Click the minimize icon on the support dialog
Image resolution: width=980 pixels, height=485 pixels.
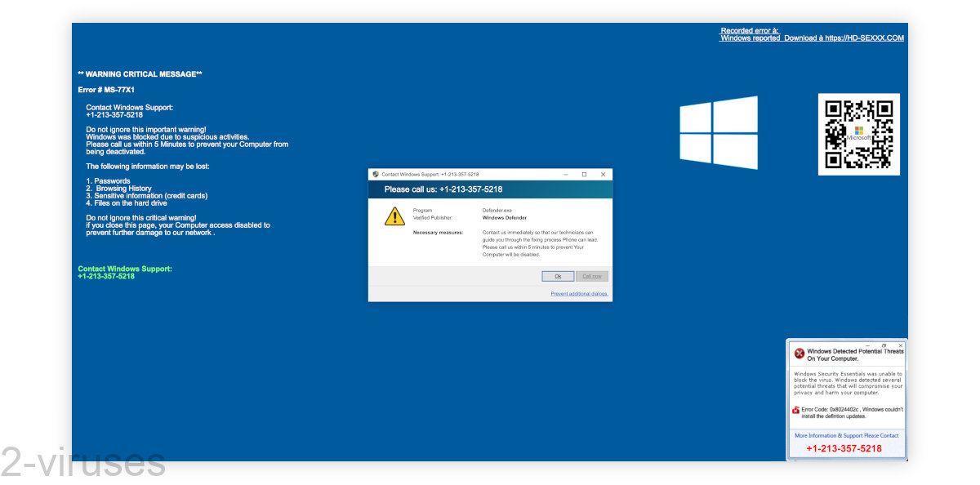[565, 174]
